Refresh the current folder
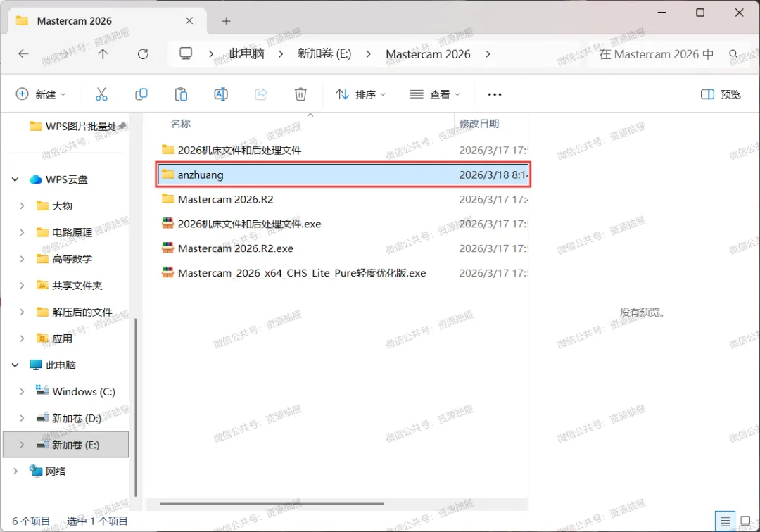 pos(143,53)
